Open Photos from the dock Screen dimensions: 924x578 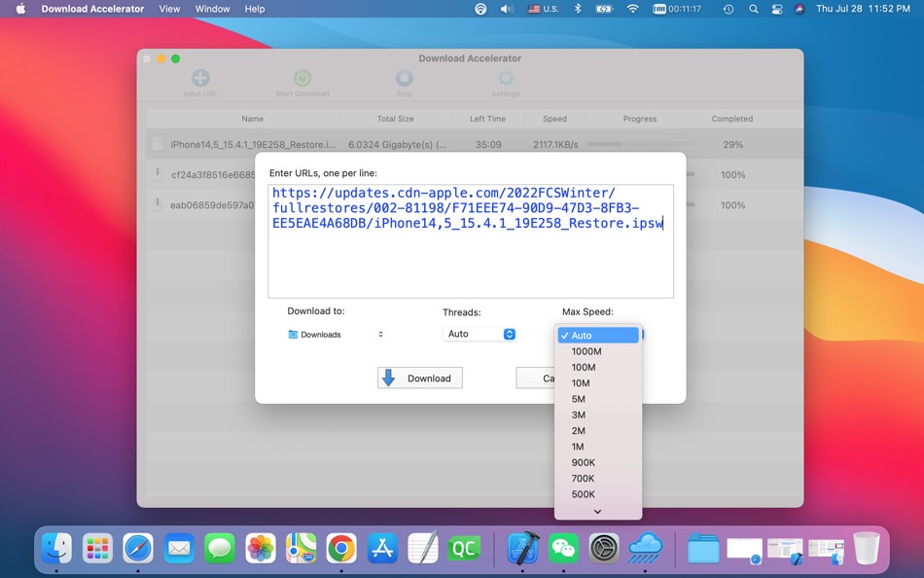pyautogui.click(x=261, y=548)
